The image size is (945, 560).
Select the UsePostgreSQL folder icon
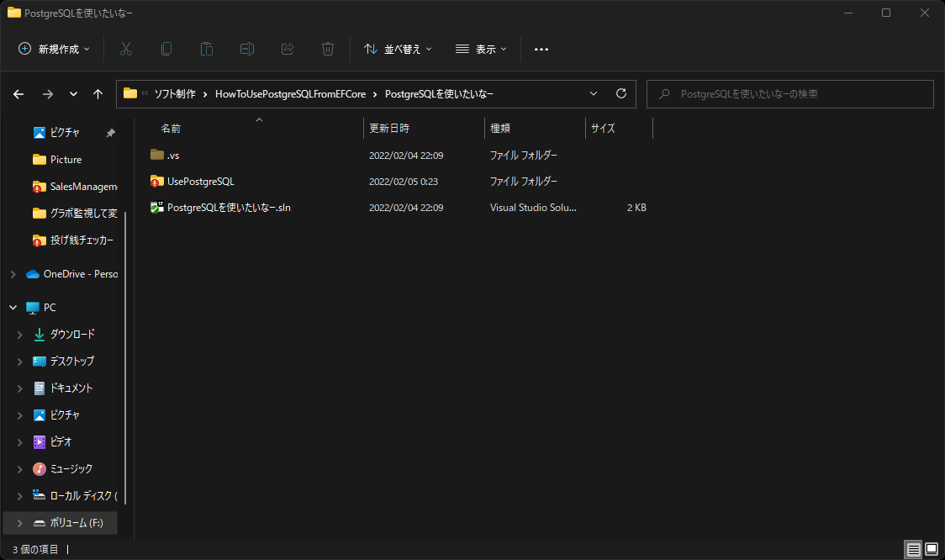click(157, 182)
